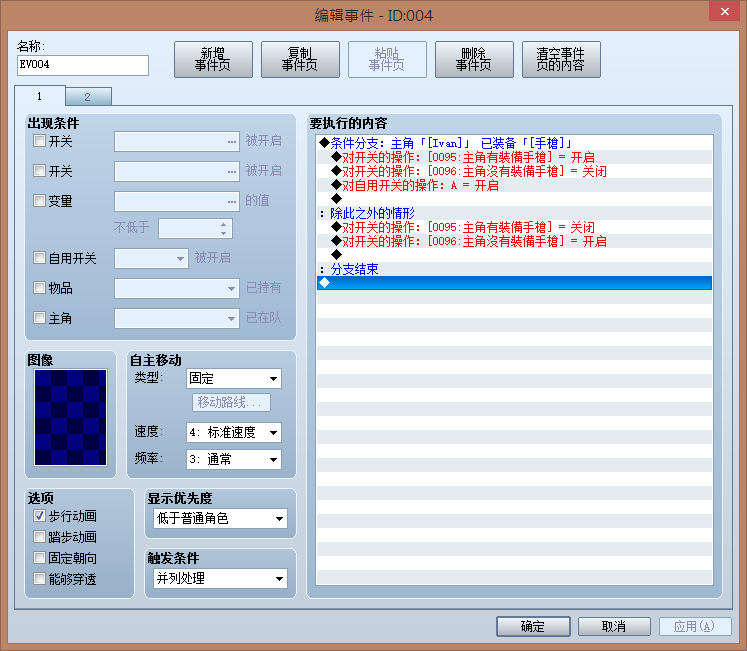This screenshot has height=651, width=747.
Task: Click the 移动路线 button
Action: pos(232,402)
